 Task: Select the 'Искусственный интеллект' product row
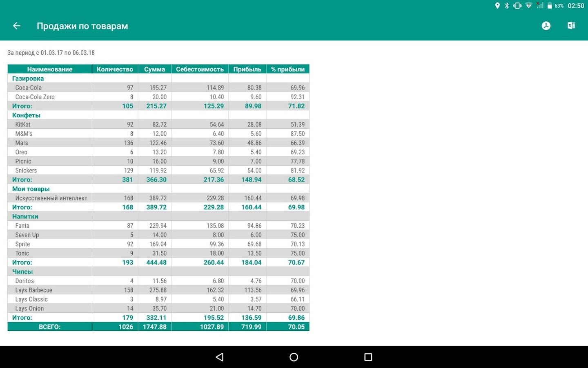click(158, 198)
